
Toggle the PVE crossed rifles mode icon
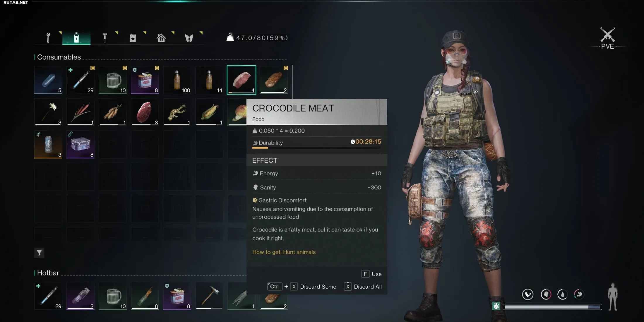(608, 38)
